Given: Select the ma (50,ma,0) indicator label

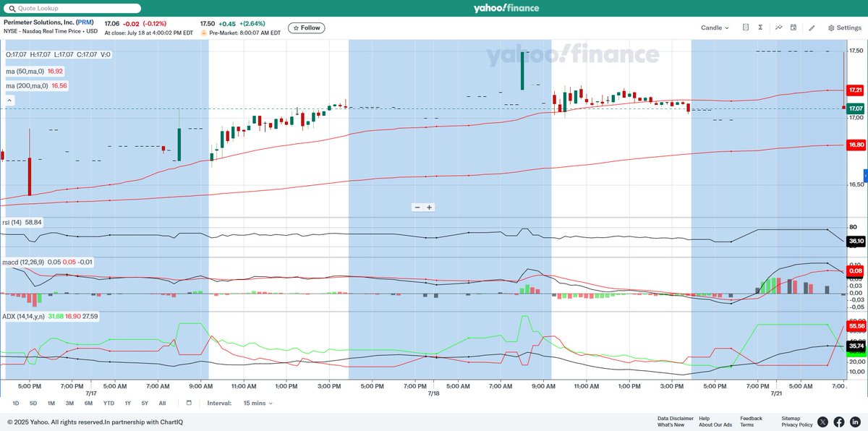Looking at the screenshot, I should tap(35, 71).
